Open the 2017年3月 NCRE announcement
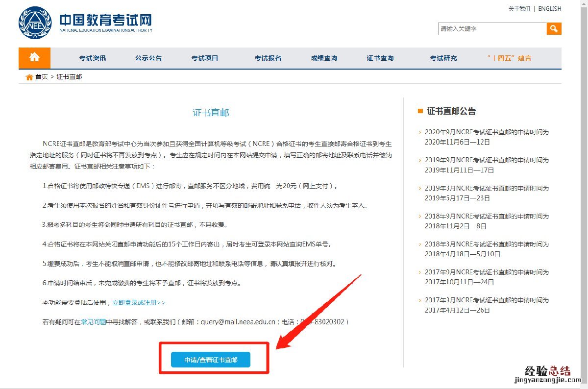 [x=486, y=305]
